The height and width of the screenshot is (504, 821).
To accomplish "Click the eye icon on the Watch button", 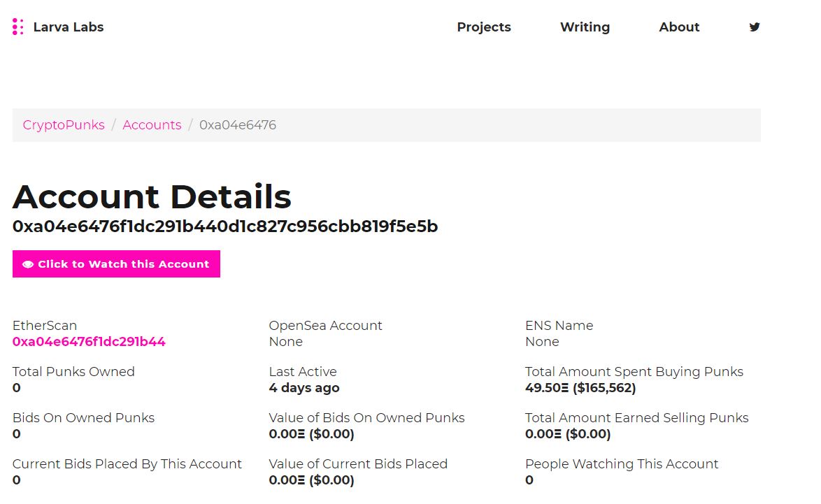I will [28, 264].
